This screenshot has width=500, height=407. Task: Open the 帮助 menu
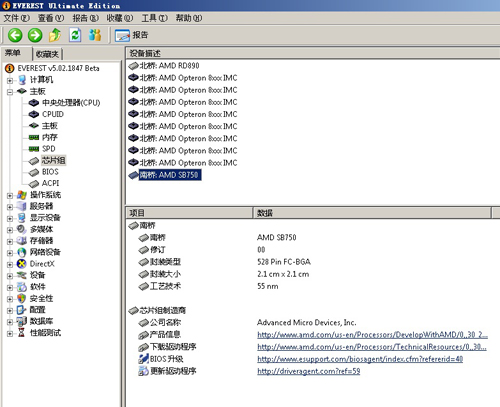[189, 18]
